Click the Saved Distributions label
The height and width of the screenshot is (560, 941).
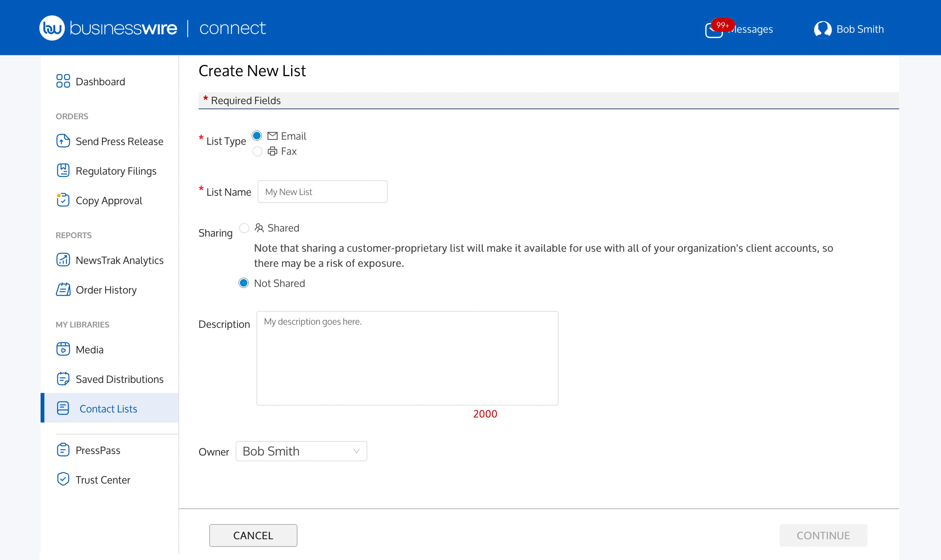(120, 379)
